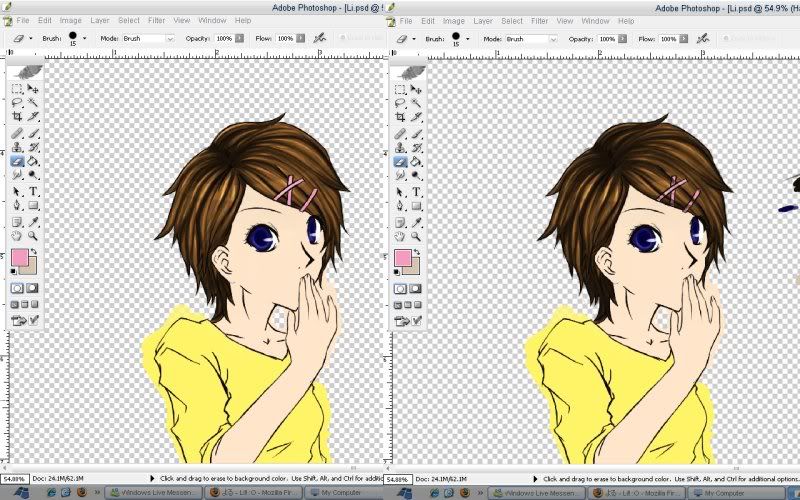Screen dimensions: 800x500
Task: Expand Mode dropdown in left window options bar
Action: tap(170, 39)
